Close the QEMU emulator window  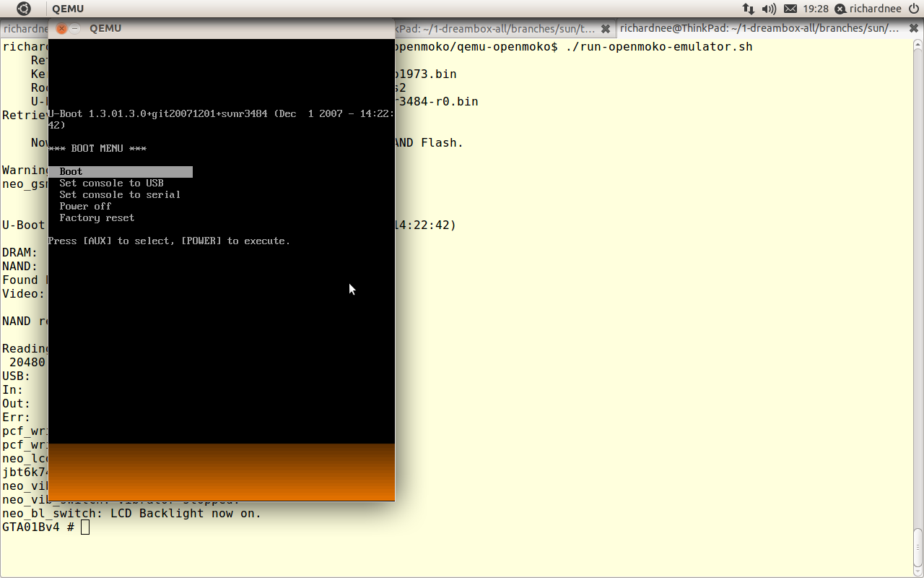coord(61,28)
